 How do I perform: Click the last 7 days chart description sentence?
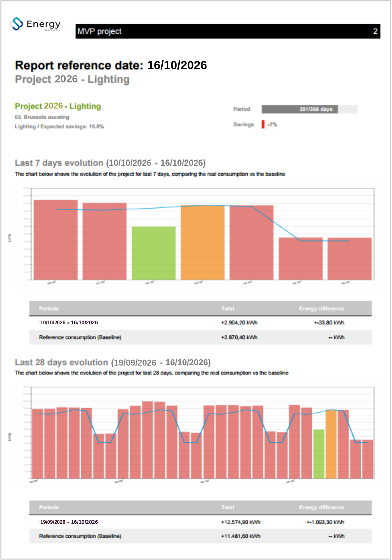coord(150,174)
